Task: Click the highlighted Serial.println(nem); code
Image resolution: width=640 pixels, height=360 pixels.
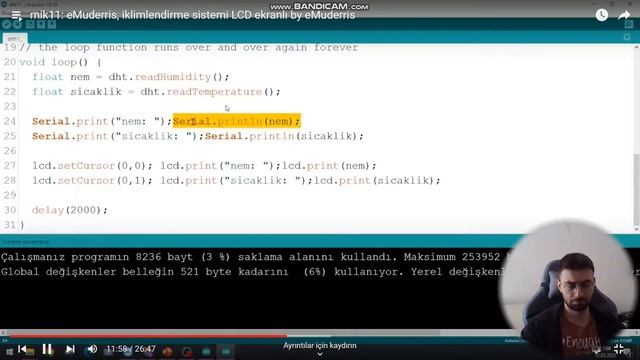Action: tap(237, 121)
